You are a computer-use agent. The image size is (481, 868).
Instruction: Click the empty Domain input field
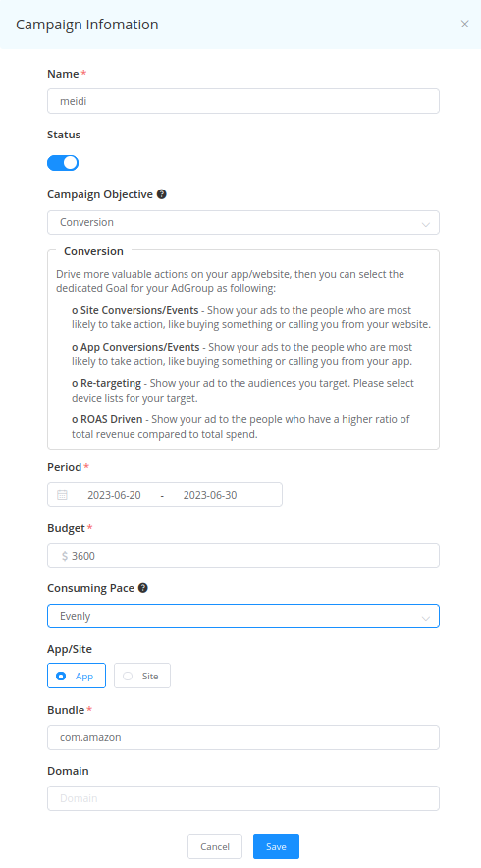point(243,798)
